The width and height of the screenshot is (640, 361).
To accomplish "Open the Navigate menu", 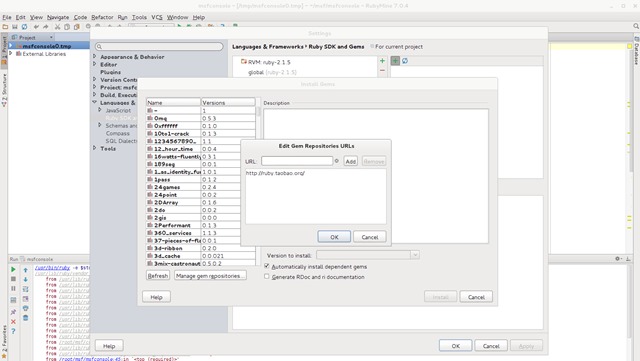I will 58,17.
